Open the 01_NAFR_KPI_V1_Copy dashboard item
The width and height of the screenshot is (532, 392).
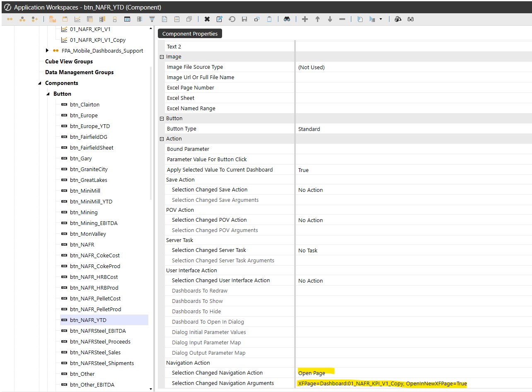pyautogui.click(x=97, y=40)
